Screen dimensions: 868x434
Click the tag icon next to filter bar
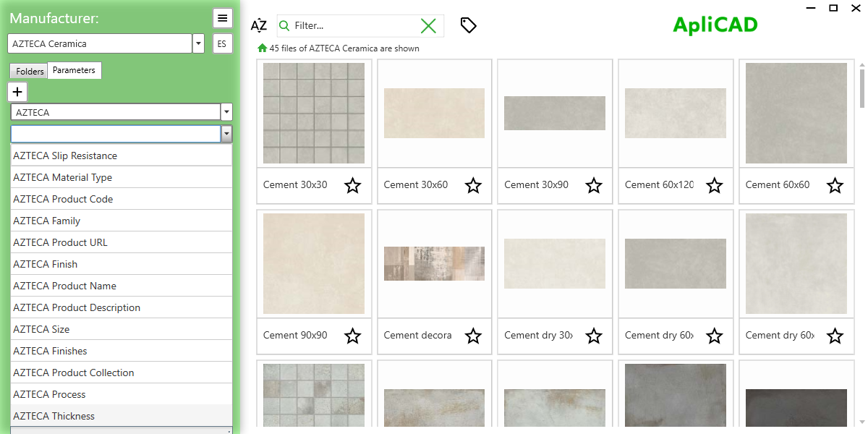point(468,25)
